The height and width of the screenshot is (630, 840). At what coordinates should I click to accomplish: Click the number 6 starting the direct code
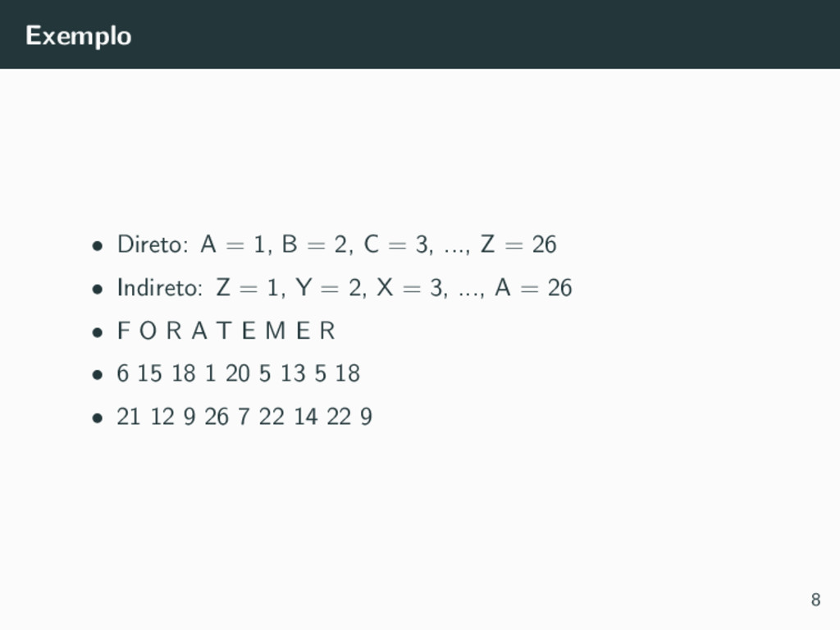123,373
